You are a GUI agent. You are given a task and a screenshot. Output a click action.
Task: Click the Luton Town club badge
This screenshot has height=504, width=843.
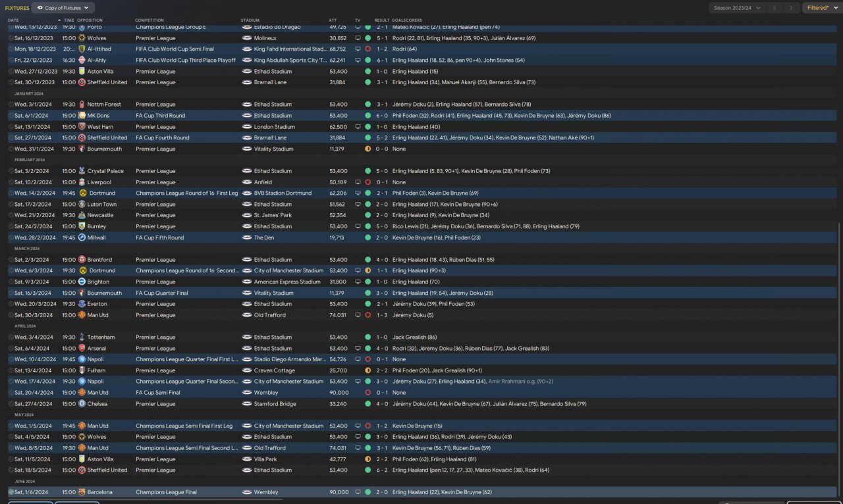[x=82, y=205]
